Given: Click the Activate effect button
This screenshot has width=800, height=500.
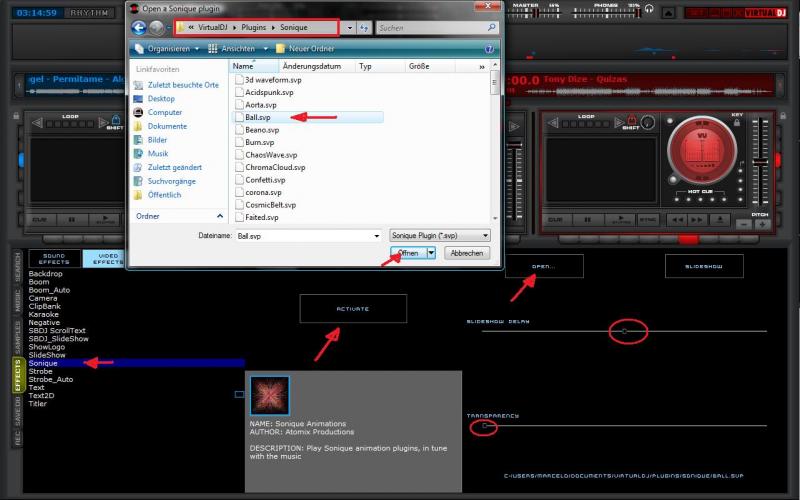Looking at the screenshot, I should coord(353,309).
